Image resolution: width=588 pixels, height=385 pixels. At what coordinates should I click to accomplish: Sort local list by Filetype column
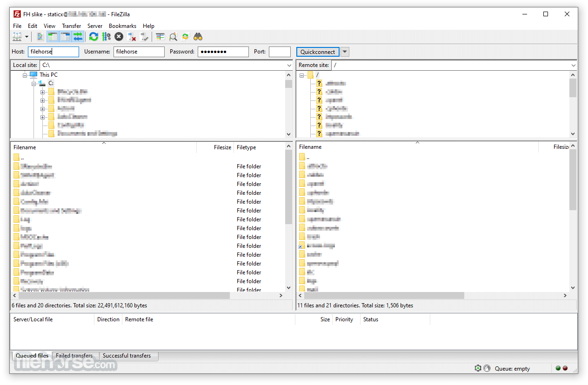(x=259, y=147)
